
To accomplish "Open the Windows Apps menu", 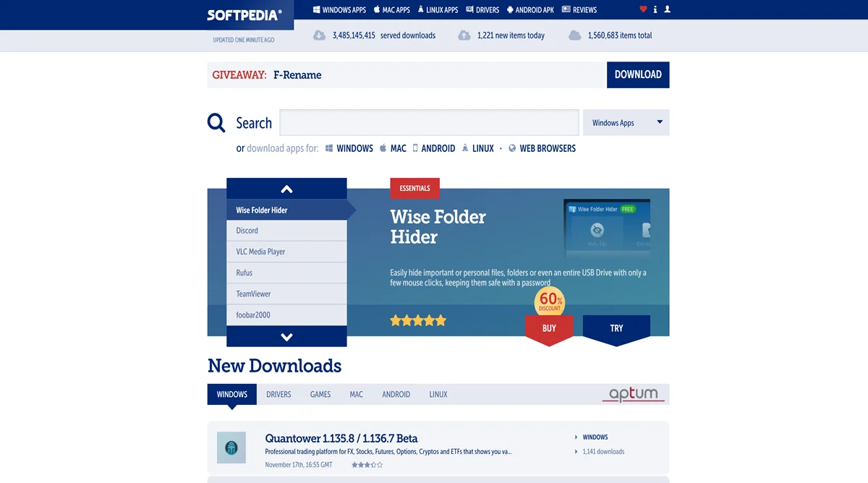I will coord(339,10).
